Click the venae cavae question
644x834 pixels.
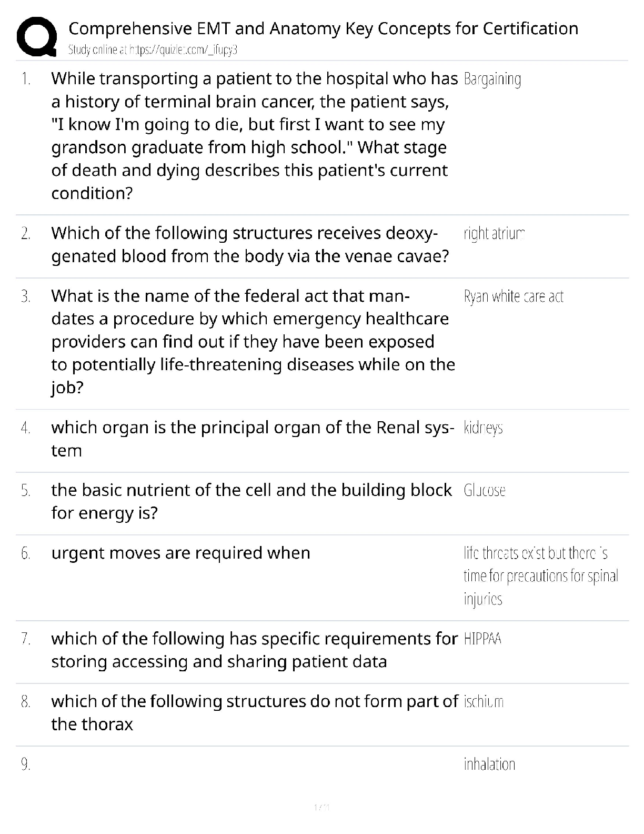tap(250, 245)
